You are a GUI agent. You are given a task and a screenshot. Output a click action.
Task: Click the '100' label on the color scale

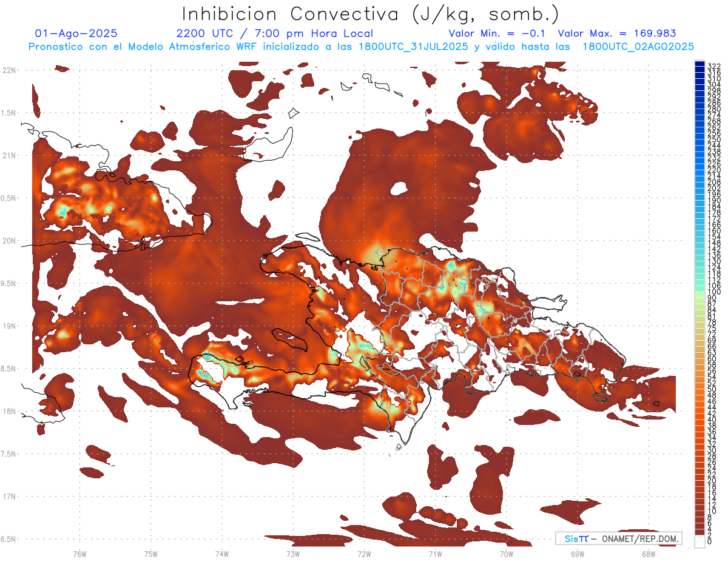[714, 292]
